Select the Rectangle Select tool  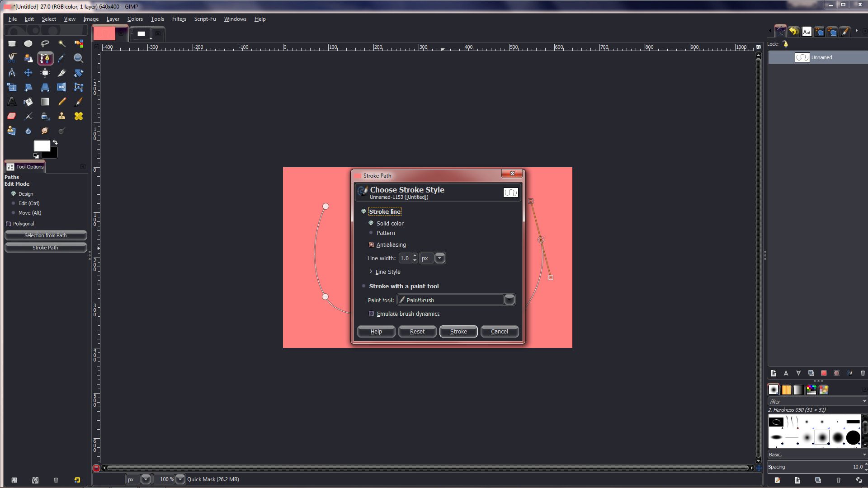click(12, 44)
